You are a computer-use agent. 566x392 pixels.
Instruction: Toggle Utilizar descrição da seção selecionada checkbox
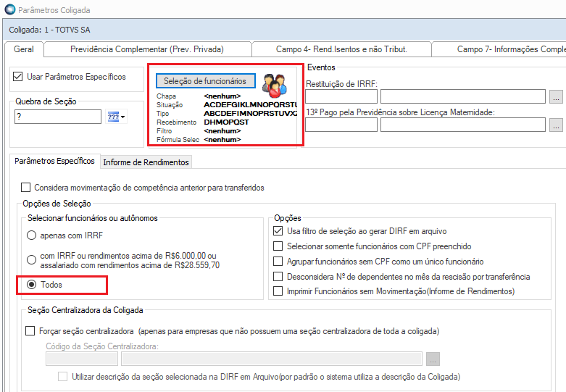63,377
